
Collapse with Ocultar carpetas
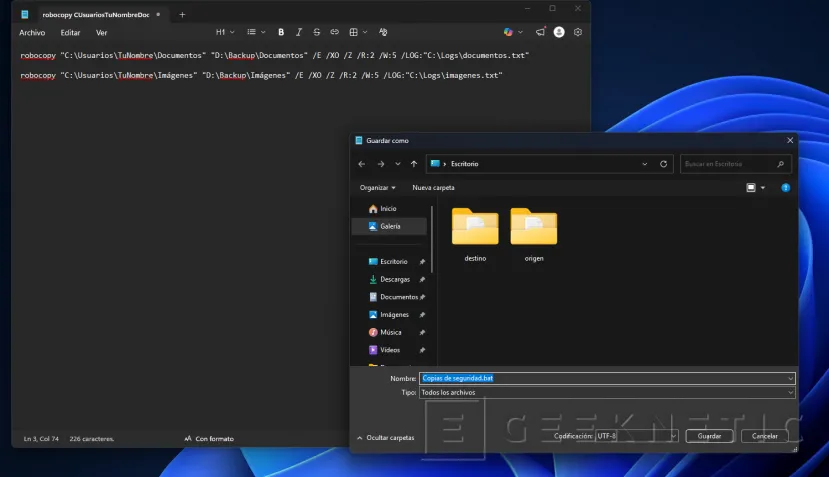(386, 438)
